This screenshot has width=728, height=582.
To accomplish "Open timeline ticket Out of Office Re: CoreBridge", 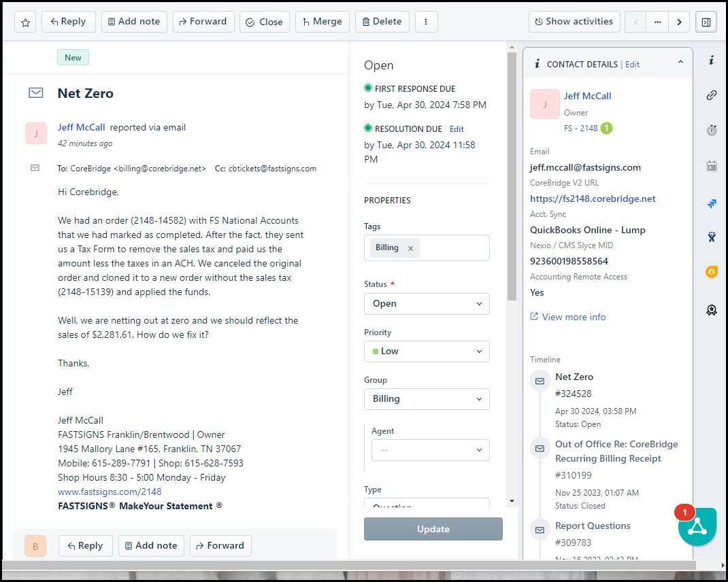I will click(x=616, y=451).
